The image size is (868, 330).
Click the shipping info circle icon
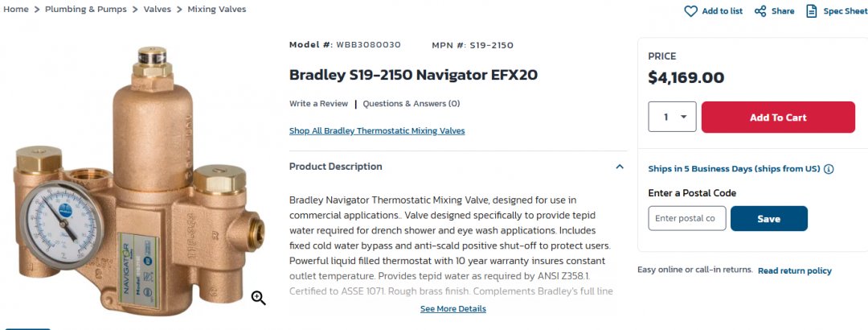[829, 169]
